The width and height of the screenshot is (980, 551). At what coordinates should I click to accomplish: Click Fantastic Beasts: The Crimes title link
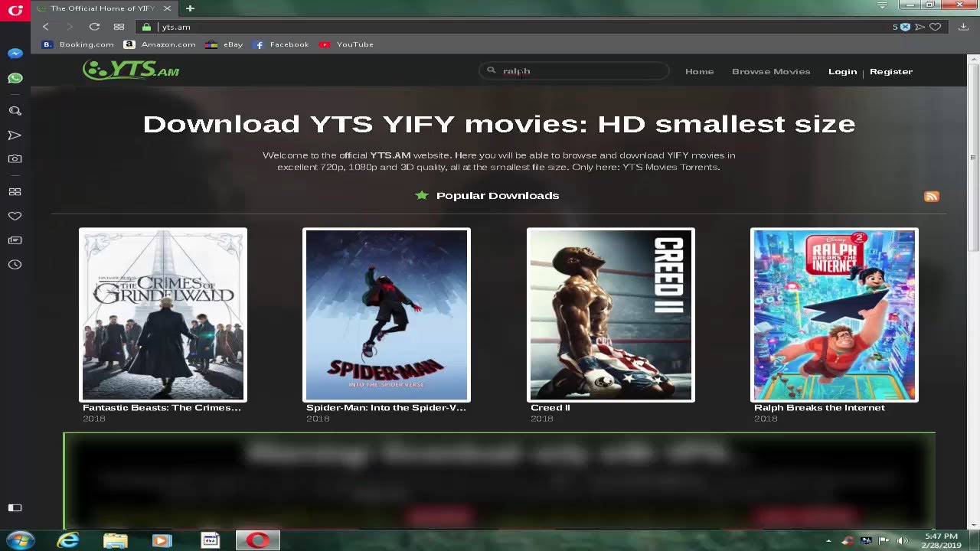click(162, 408)
